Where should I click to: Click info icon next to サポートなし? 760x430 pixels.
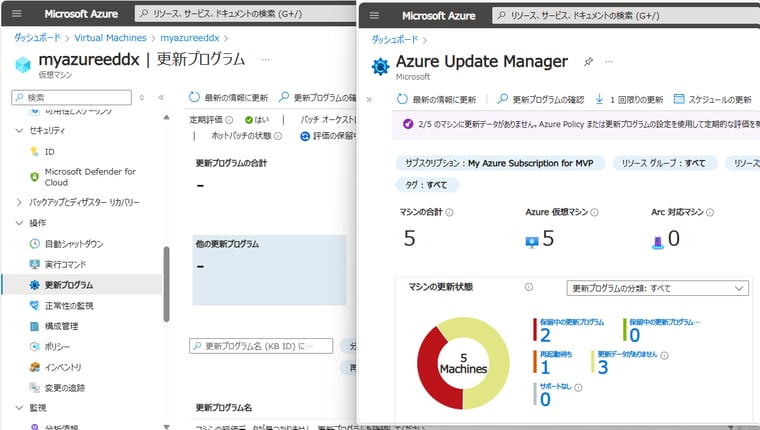pyautogui.click(x=578, y=387)
